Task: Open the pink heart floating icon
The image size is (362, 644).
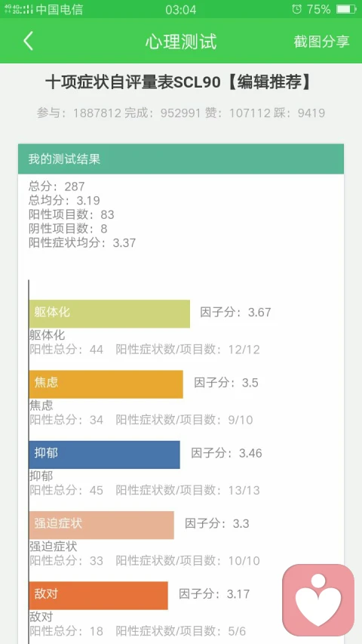Action: click(x=318, y=599)
